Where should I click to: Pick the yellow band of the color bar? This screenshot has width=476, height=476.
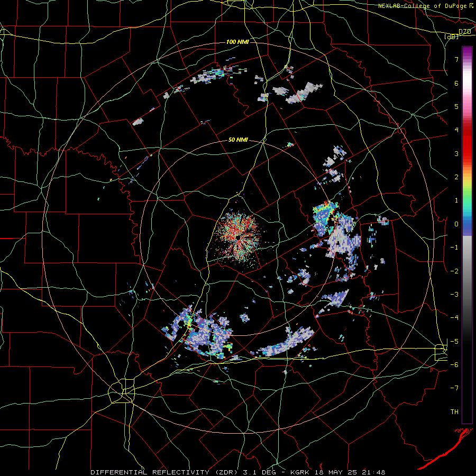point(467,181)
